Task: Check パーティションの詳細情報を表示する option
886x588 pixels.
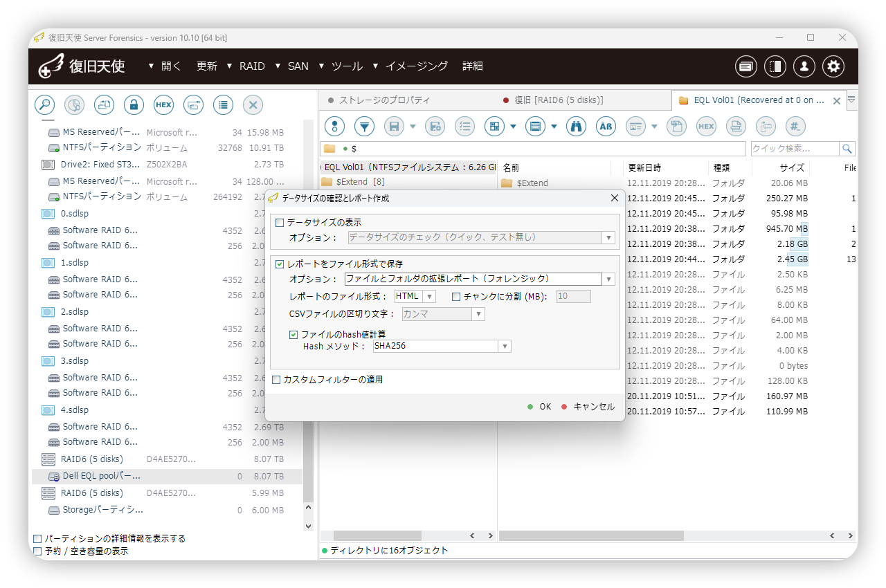Action: tap(37, 539)
